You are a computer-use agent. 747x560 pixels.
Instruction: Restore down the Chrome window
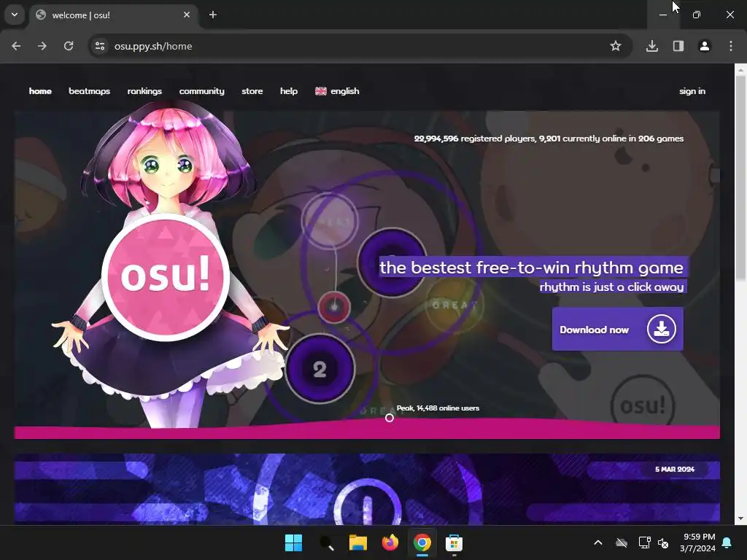[x=697, y=15]
